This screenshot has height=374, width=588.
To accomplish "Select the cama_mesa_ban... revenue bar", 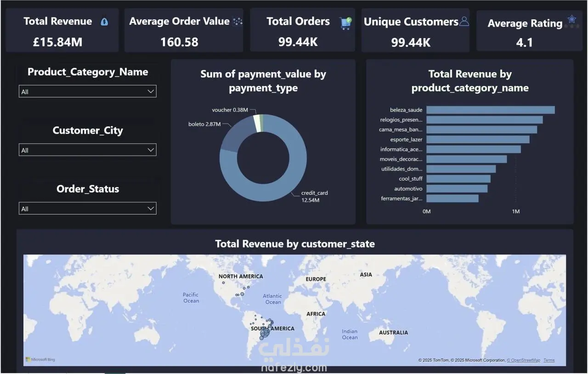I will tap(481, 130).
